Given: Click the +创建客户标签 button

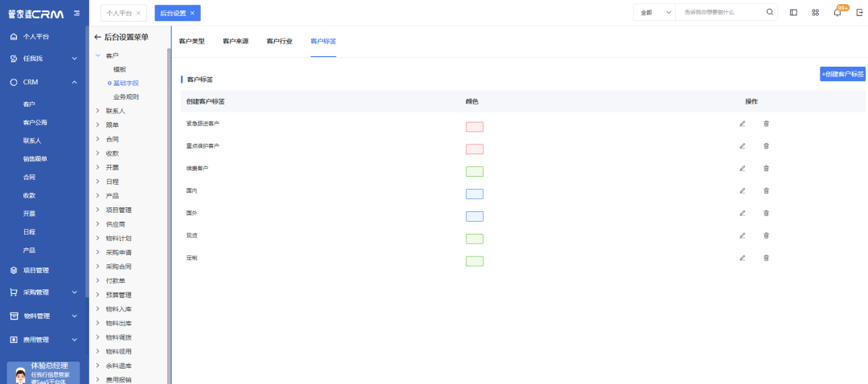Looking at the screenshot, I should [842, 74].
